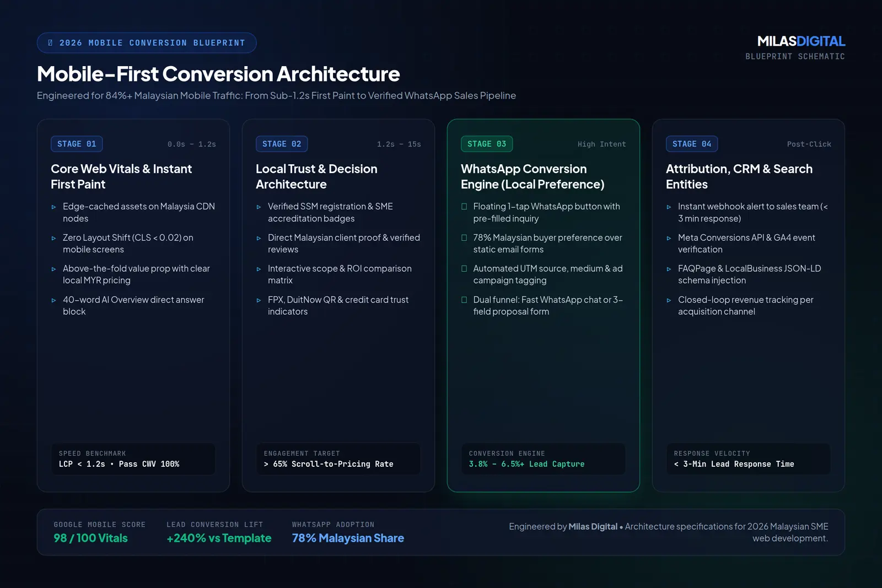Click arrow bullet beside Zero Layout Shift

tap(53, 238)
